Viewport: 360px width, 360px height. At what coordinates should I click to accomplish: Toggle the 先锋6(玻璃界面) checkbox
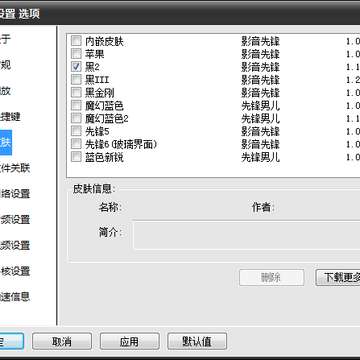click(76, 144)
